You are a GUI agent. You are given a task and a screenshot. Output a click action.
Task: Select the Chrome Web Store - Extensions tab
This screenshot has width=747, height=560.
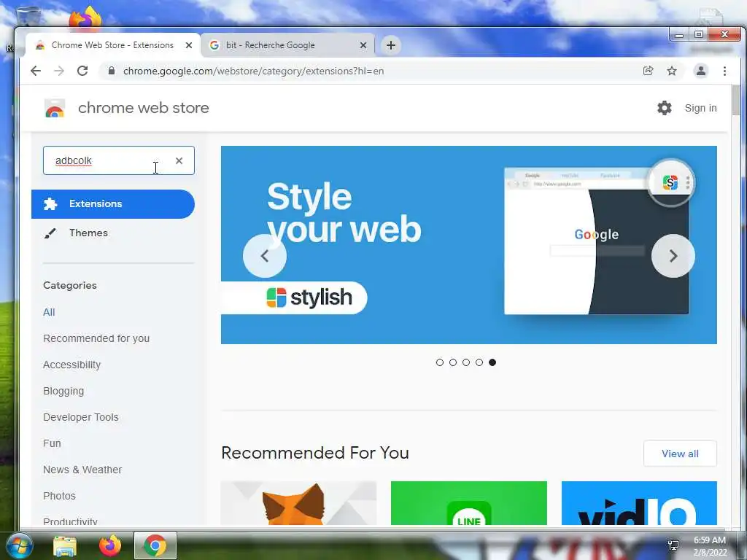113,45
